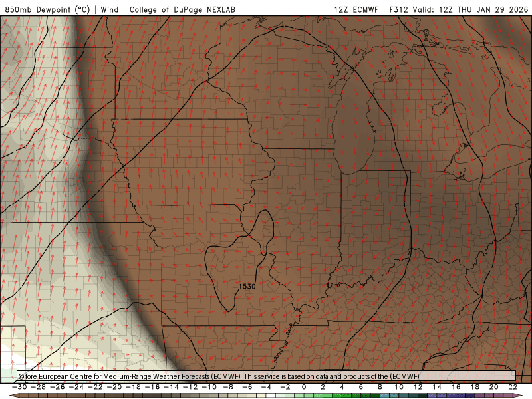Click the '2' value on the color scale
Image resolution: width=532 pixels, height=399 pixels.
coord(323,387)
